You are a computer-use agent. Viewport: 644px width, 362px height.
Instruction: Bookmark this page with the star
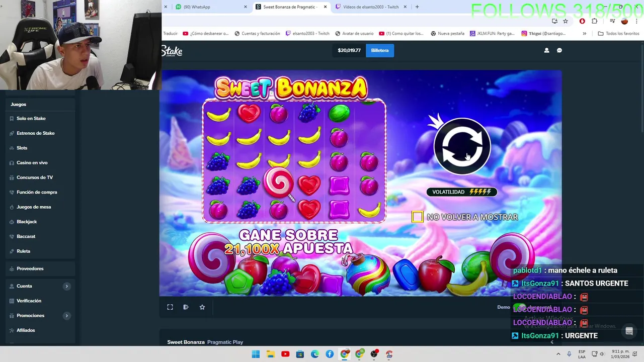click(x=566, y=21)
